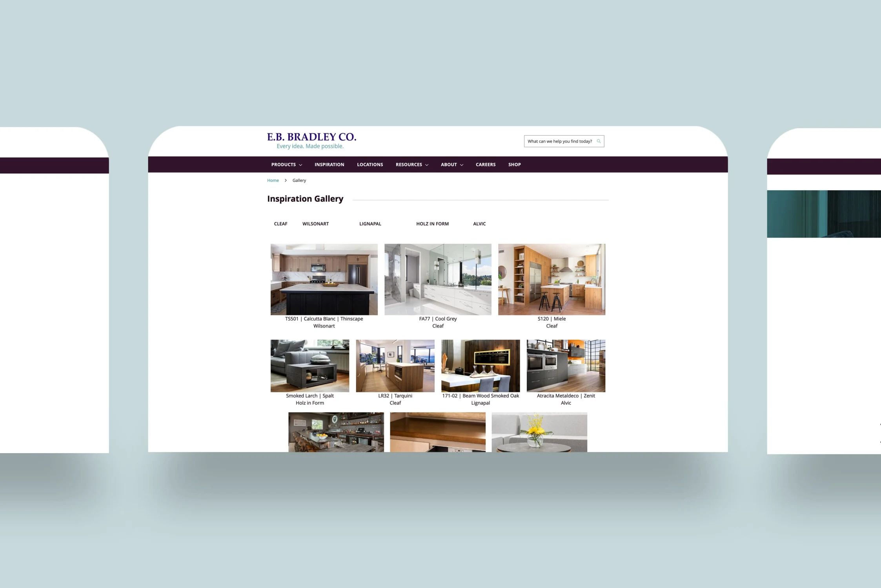
Task: Open the Atracita Metaldeco Zenit Alvic image
Action: [x=566, y=365]
